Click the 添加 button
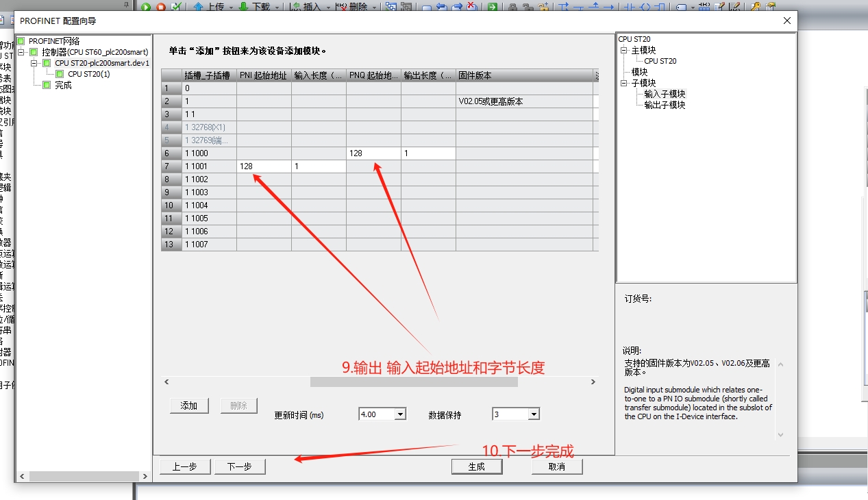Image resolution: width=868 pixels, height=500 pixels. 189,405
